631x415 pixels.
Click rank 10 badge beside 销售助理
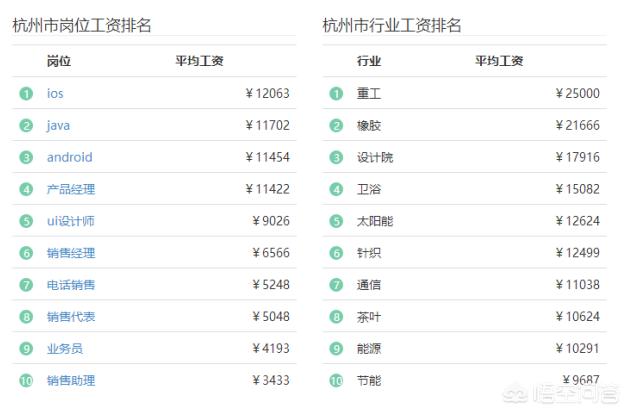(x=26, y=380)
